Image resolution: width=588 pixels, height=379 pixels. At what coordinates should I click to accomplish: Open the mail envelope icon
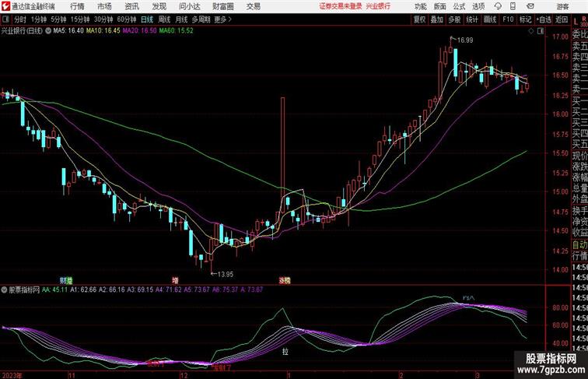click(530, 6)
